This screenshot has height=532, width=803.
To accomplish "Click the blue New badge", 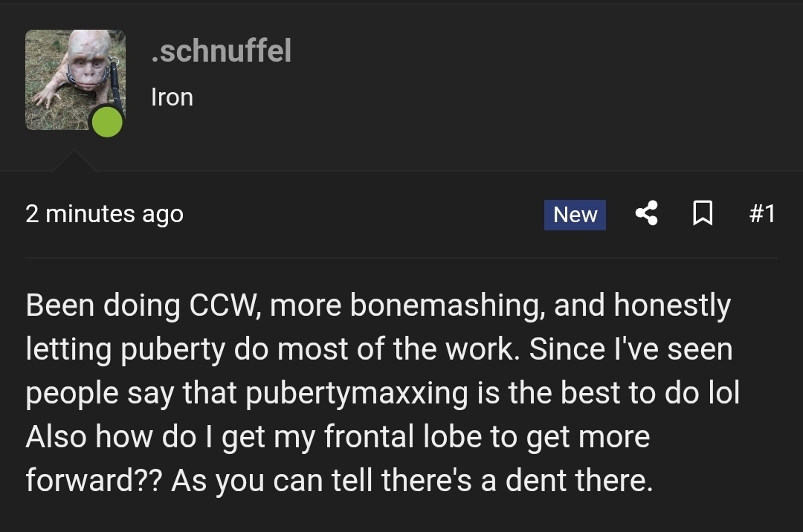I will click(575, 215).
